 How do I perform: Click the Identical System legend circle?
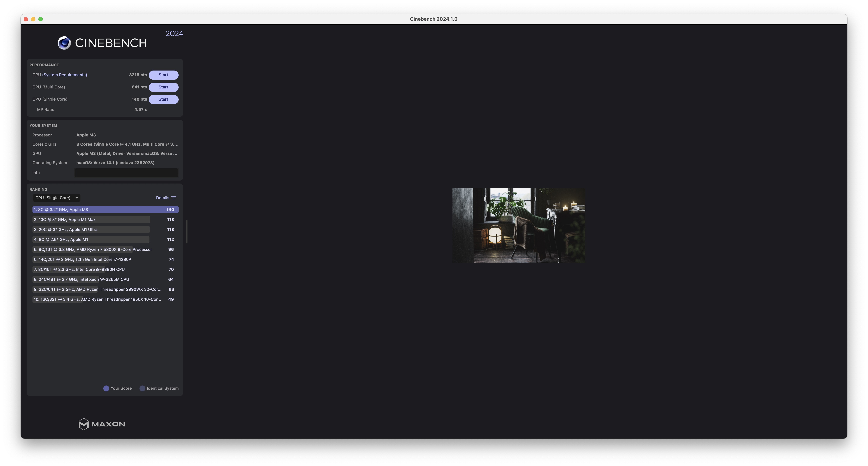coord(142,388)
